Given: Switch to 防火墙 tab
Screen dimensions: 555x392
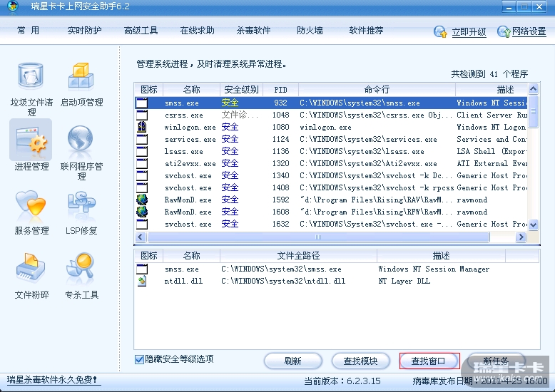Looking at the screenshot, I should pyautogui.click(x=310, y=31).
